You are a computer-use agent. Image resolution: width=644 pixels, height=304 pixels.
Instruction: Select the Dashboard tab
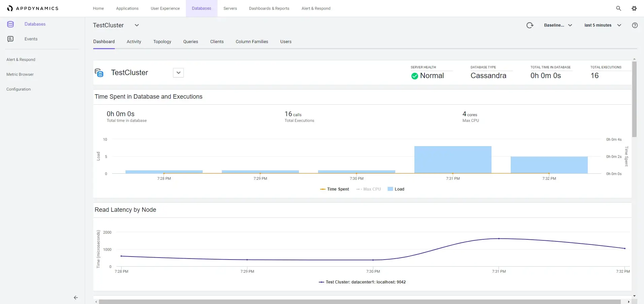pos(104,42)
